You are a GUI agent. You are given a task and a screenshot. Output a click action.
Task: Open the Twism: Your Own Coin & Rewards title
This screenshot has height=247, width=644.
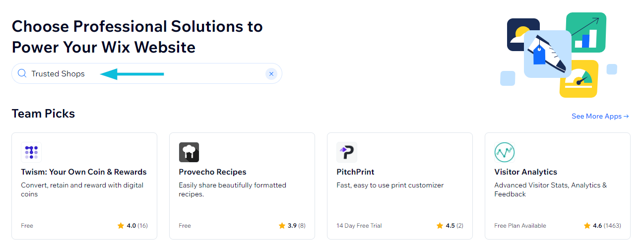(x=84, y=172)
